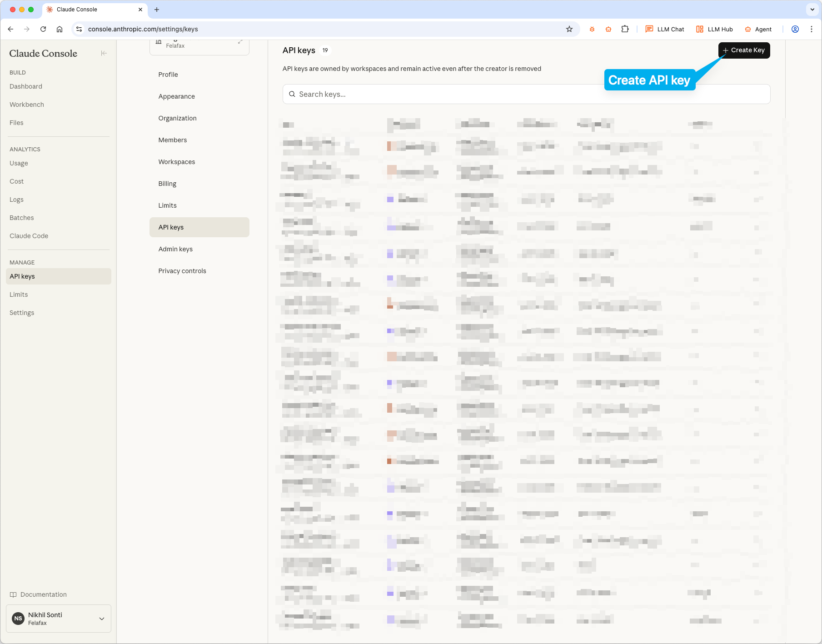Open Settings under Manage
The height and width of the screenshot is (644, 822).
[22, 313]
